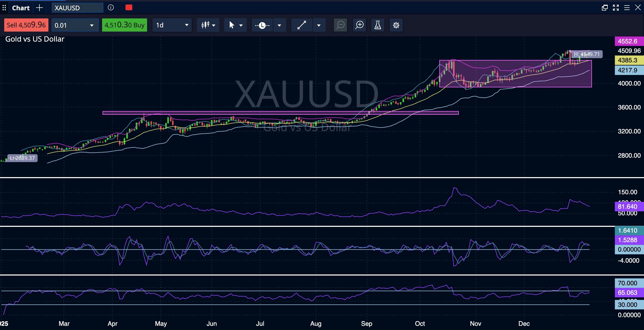Click the XAUUSD symbol input field
644x330 pixels.
pyautogui.click(x=77, y=8)
